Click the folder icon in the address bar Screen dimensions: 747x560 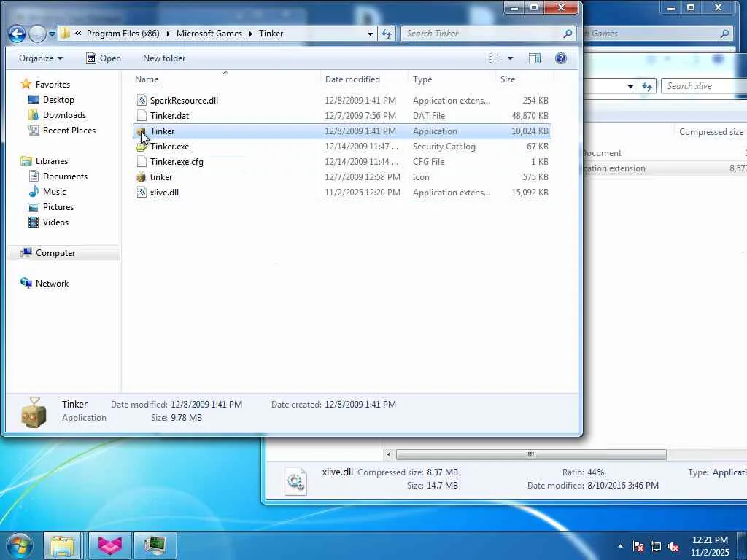click(x=65, y=34)
